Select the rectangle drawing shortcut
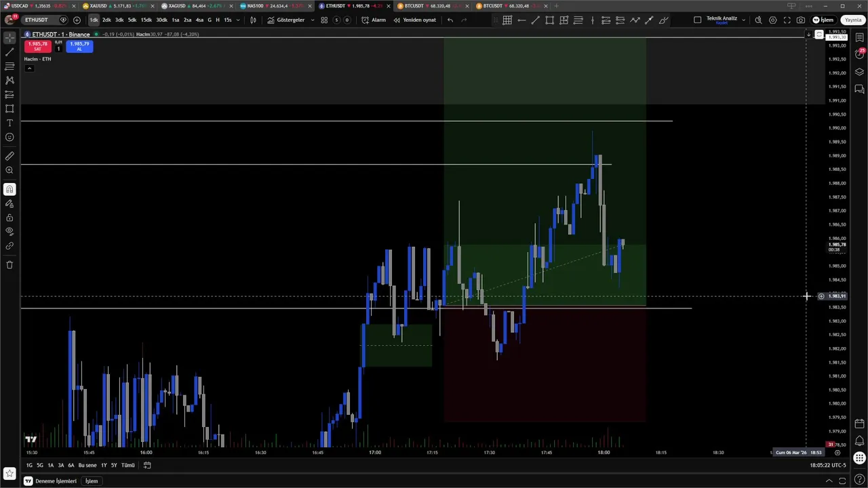 pos(549,20)
